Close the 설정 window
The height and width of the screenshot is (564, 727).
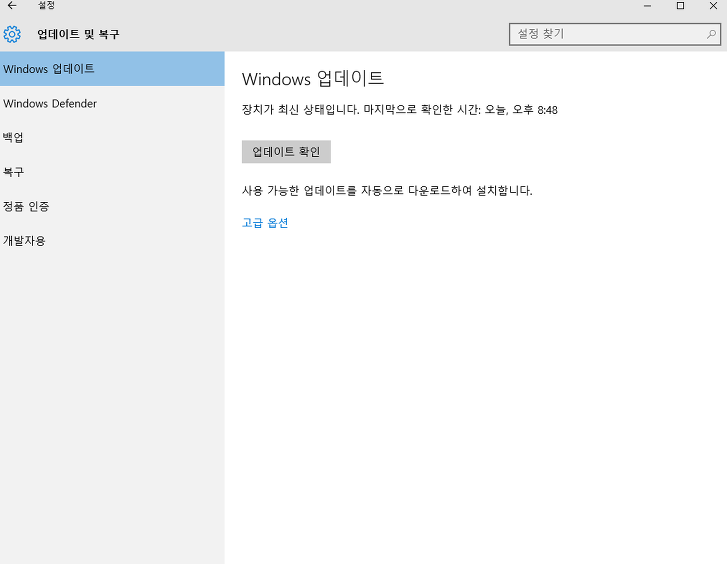(713, 6)
